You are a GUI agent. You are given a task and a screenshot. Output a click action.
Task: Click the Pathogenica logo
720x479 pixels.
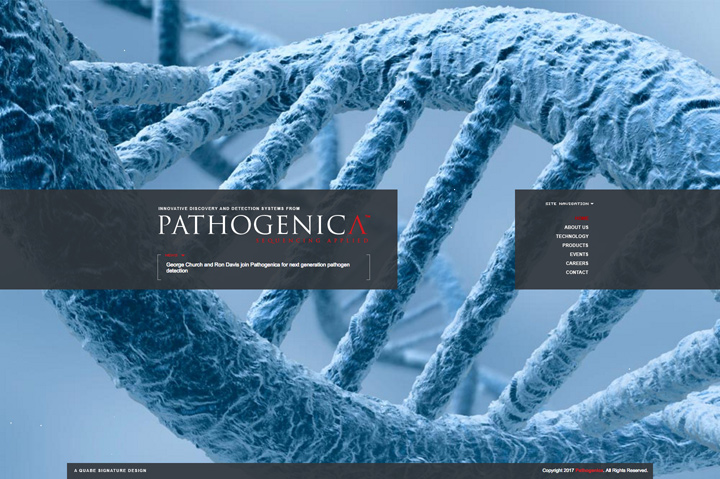pyautogui.click(x=264, y=225)
